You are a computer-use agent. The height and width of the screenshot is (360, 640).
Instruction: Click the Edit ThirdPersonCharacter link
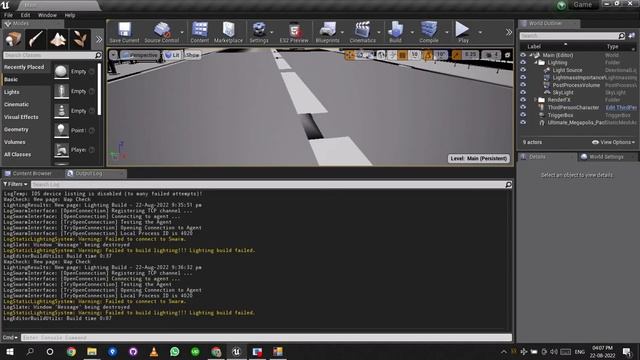coord(621,107)
